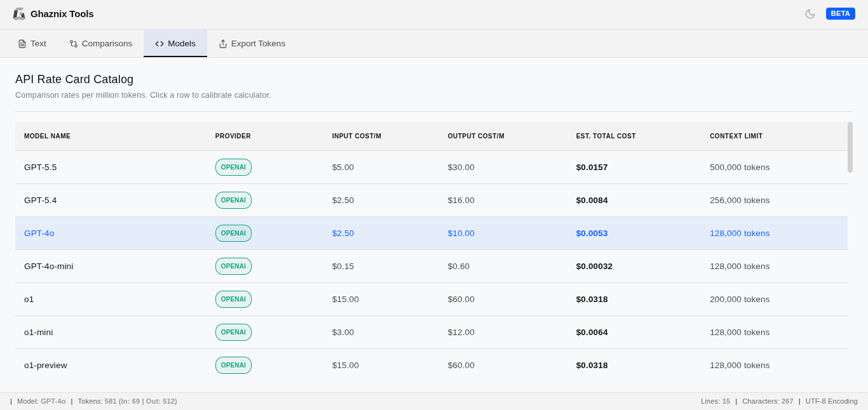Click the BETA badge
Image resolution: width=868 pixels, height=410 pixels.
tap(841, 13)
